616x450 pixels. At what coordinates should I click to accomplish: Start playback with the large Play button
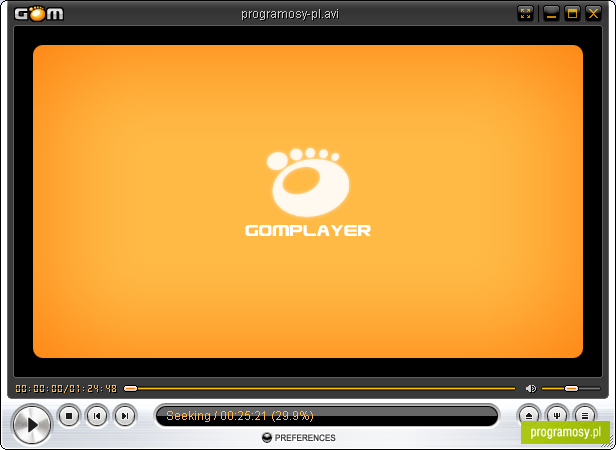[x=31, y=424]
